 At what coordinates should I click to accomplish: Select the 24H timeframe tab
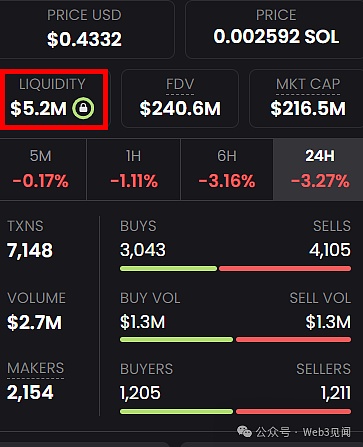click(x=319, y=169)
